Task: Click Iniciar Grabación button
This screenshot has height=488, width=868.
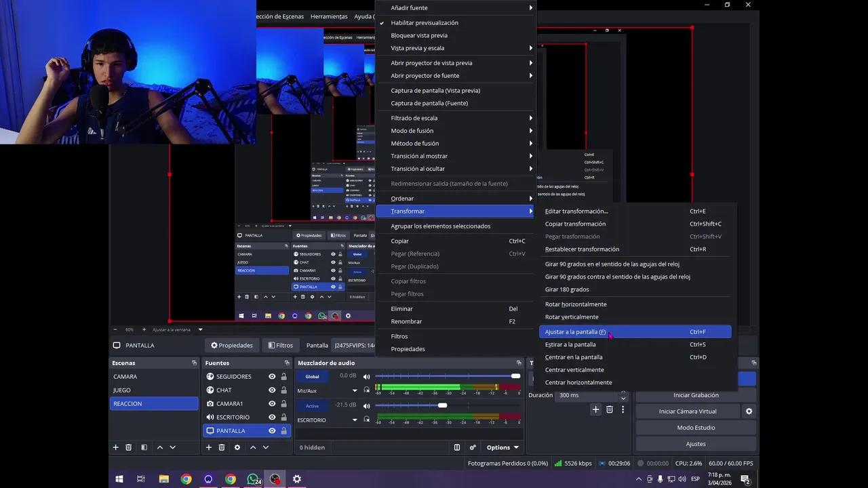Action: tap(696, 395)
